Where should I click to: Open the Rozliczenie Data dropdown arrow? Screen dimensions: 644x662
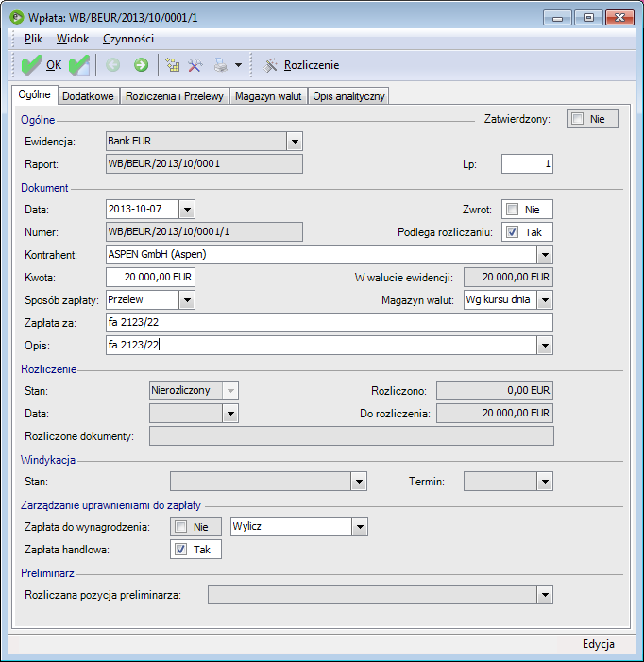pyautogui.click(x=230, y=414)
